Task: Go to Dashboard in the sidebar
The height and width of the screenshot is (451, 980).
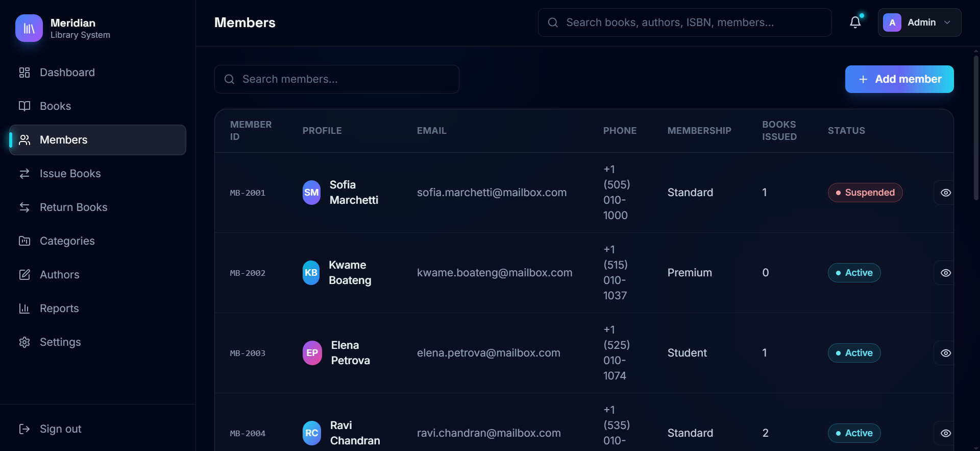Action: [97, 73]
